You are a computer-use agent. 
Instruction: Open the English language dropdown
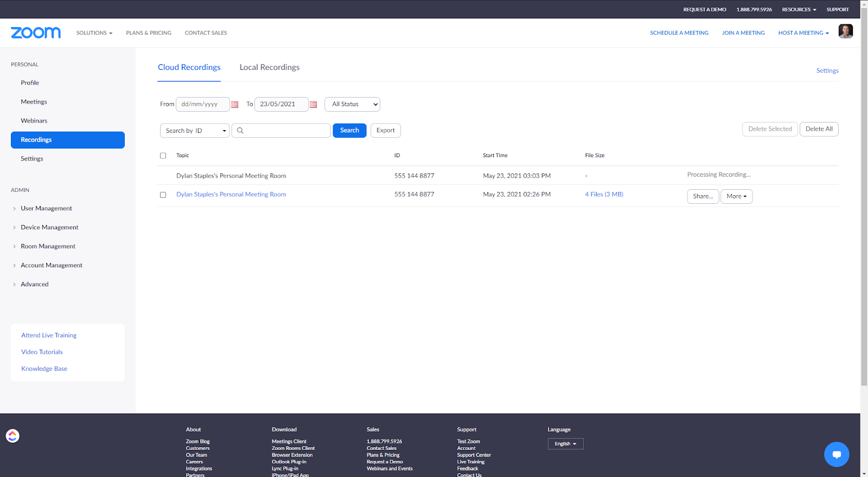[565, 444]
